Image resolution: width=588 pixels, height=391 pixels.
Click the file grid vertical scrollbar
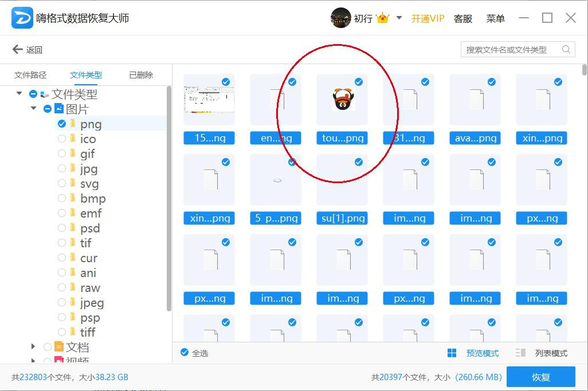(x=584, y=70)
